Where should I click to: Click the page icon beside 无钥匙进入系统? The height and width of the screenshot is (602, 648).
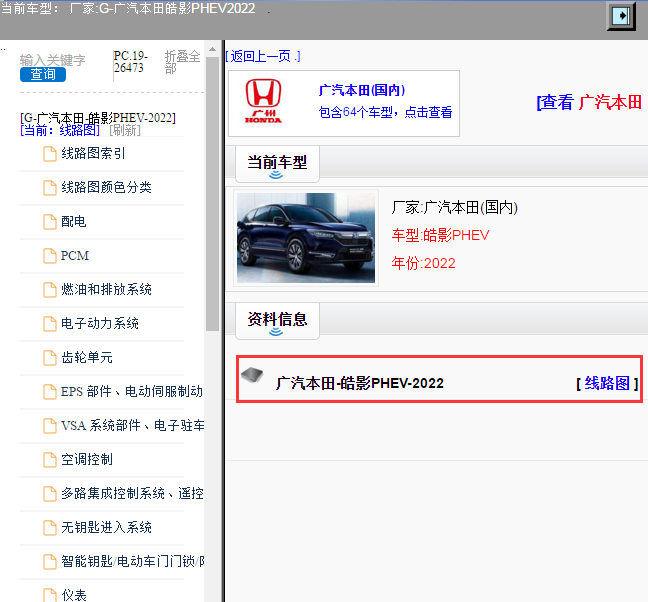point(50,527)
